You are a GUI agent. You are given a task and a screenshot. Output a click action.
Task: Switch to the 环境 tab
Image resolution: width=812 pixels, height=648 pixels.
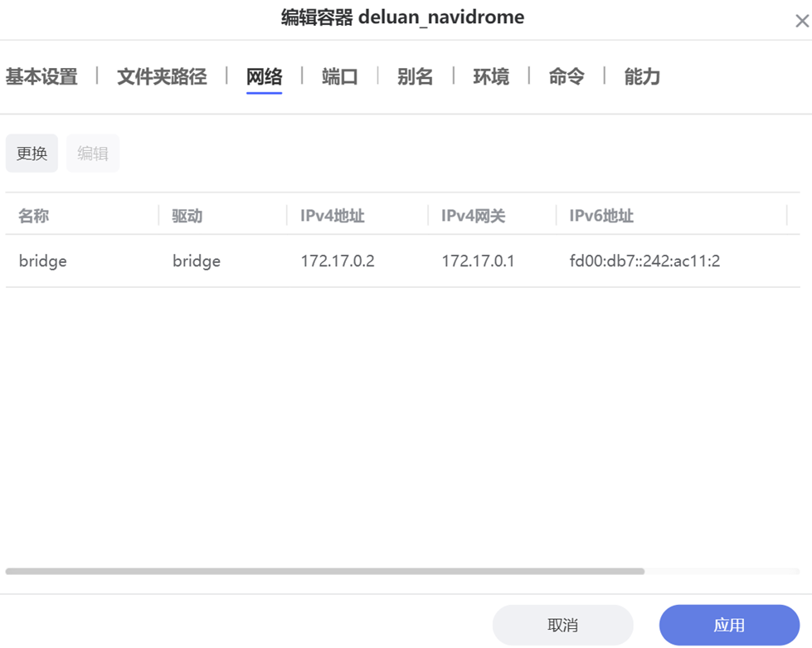tap(491, 77)
